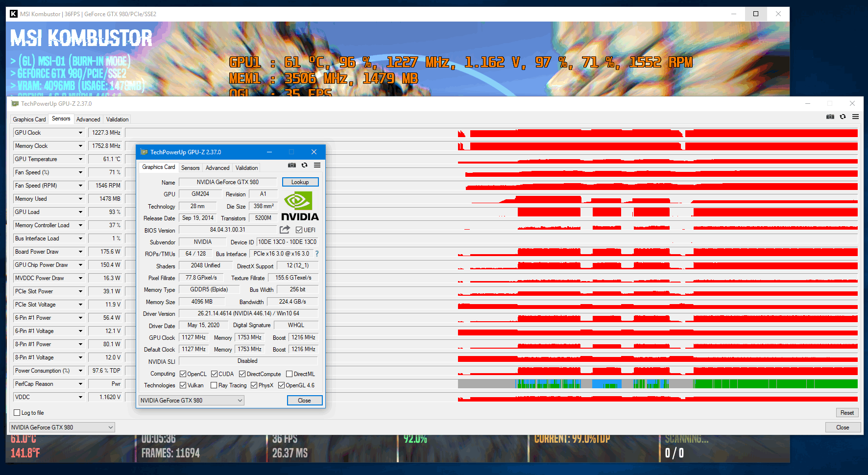Click the Device ID value field

(x=288, y=241)
